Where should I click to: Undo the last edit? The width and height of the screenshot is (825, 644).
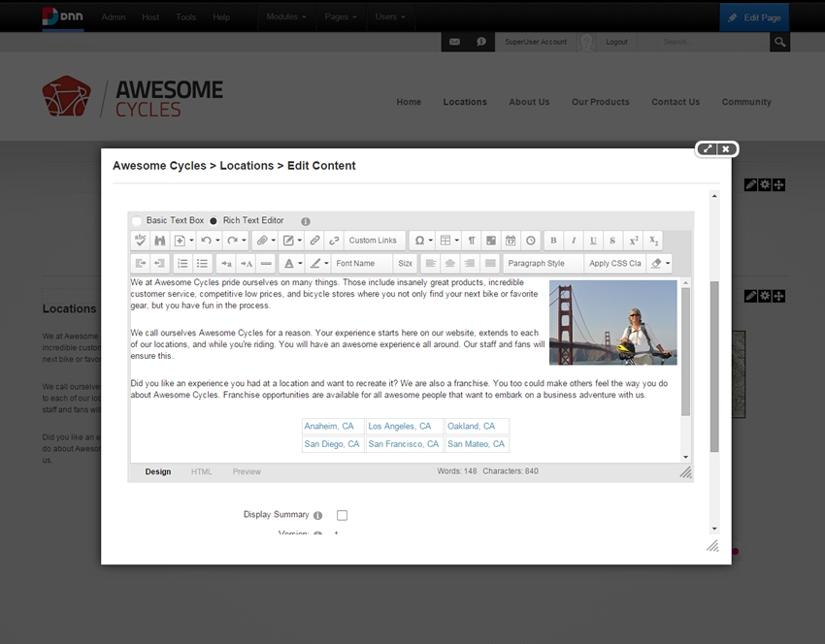tap(206, 241)
